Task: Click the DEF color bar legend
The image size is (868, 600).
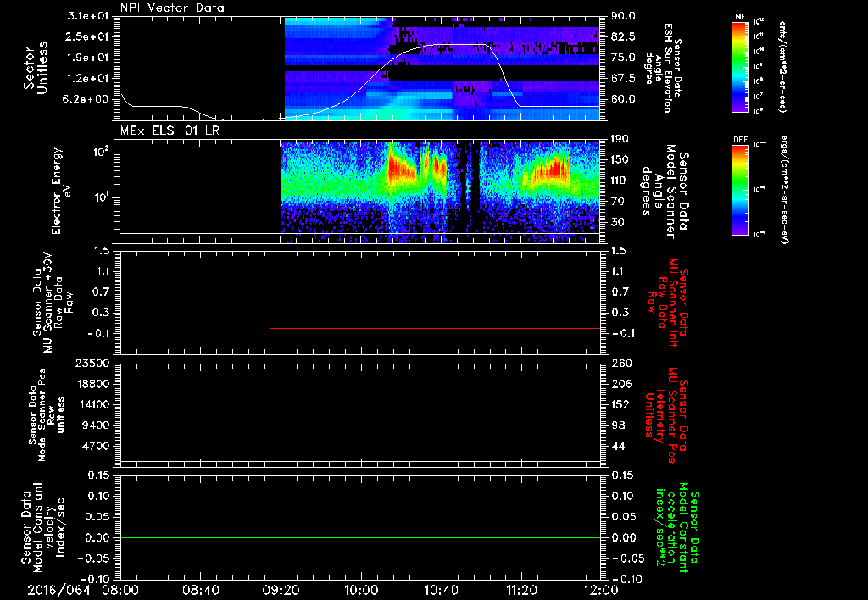Action: click(740, 190)
